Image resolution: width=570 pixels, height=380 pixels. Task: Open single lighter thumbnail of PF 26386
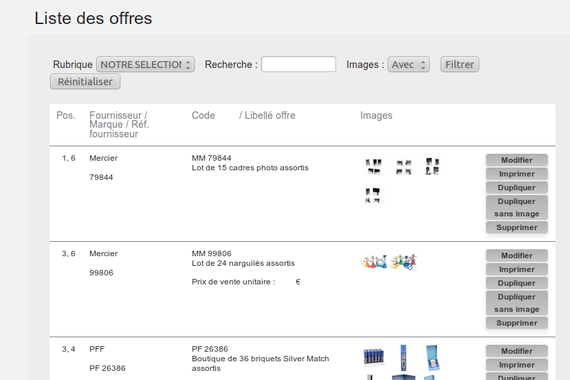pos(403,358)
